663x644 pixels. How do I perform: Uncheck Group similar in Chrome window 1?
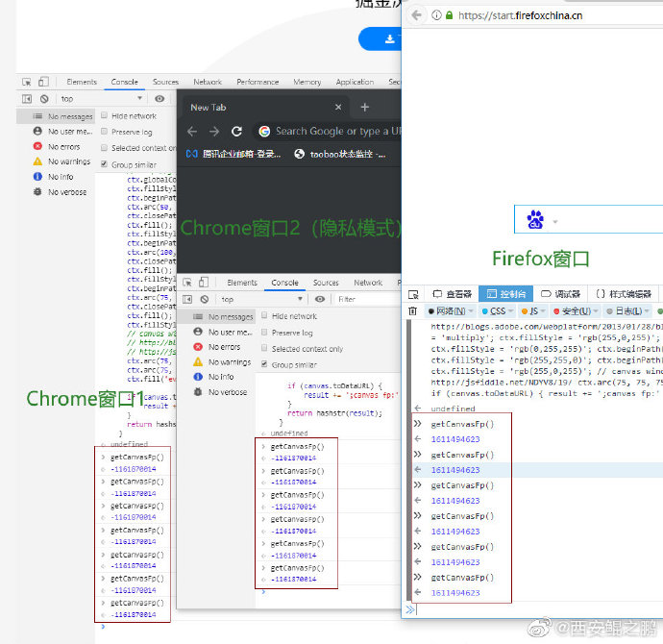pos(104,164)
